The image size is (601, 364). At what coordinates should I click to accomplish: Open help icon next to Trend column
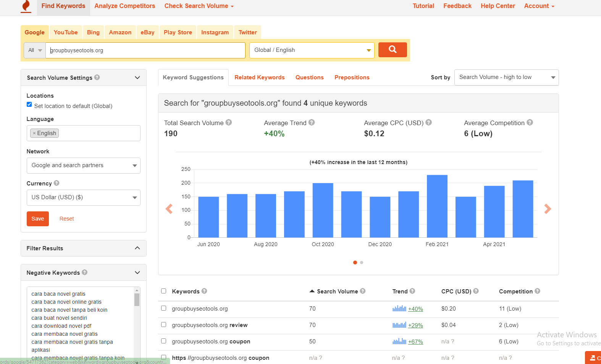click(x=412, y=291)
